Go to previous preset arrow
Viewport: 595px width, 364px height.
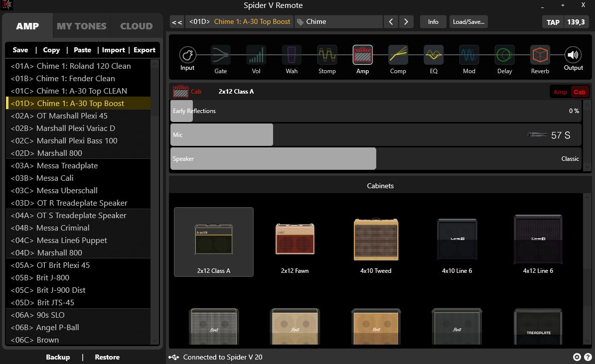pos(391,21)
